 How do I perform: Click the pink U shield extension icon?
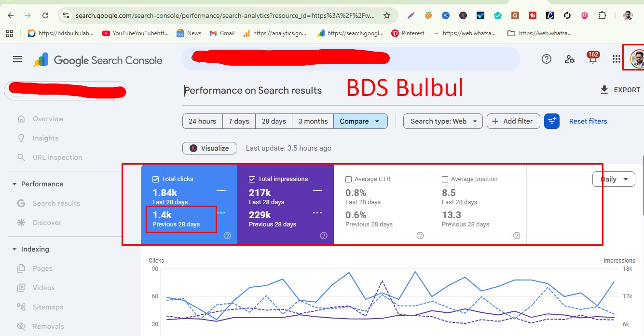pyautogui.click(x=585, y=15)
